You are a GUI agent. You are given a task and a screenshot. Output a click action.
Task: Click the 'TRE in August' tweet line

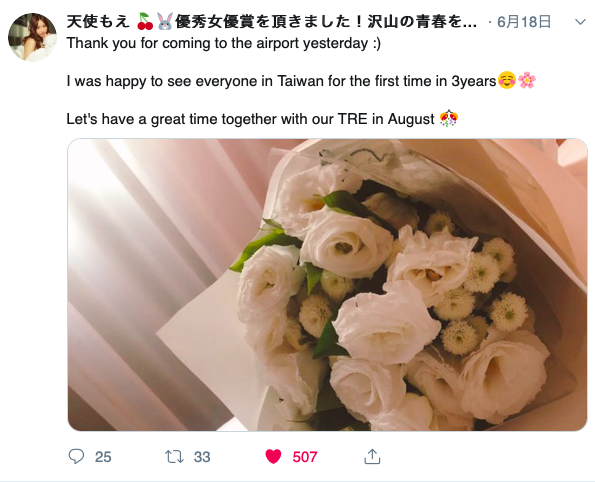click(250, 119)
